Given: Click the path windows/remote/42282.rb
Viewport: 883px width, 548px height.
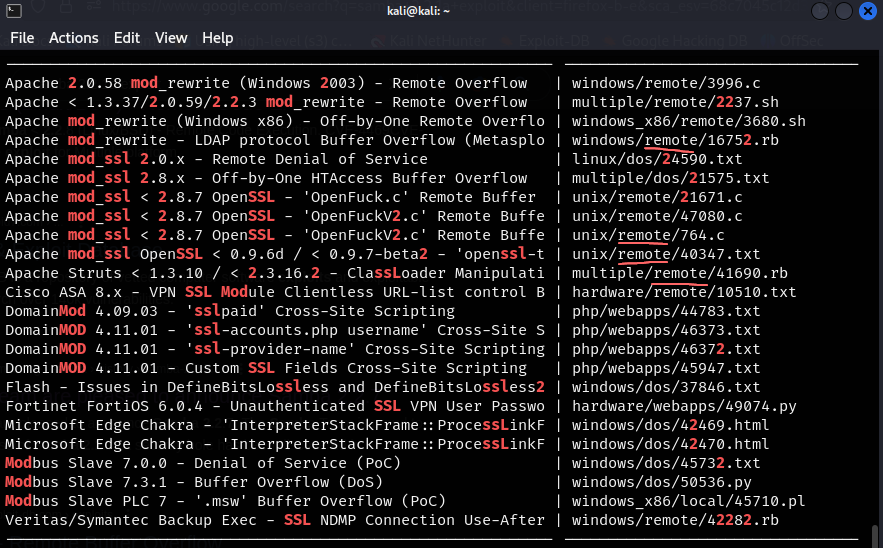Looking at the screenshot, I should pyautogui.click(x=675, y=520).
